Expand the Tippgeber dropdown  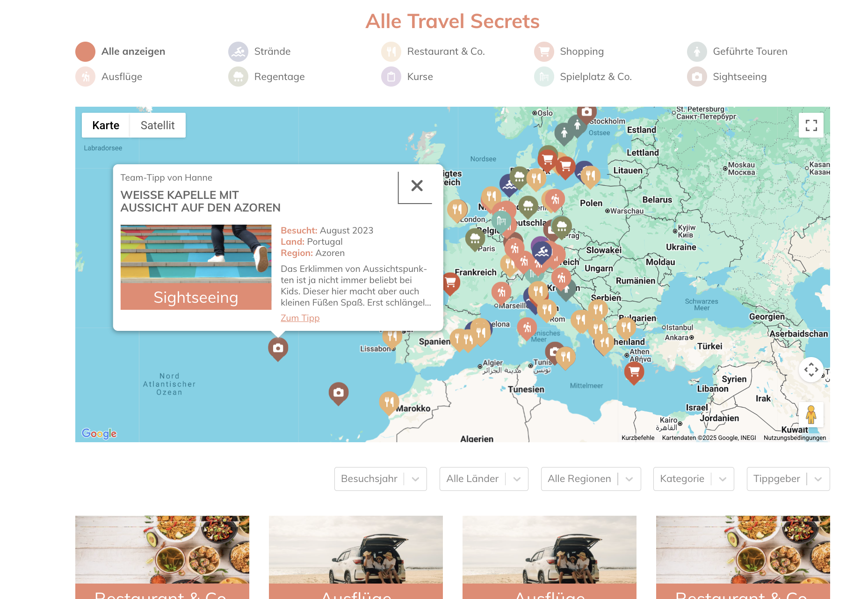click(788, 479)
